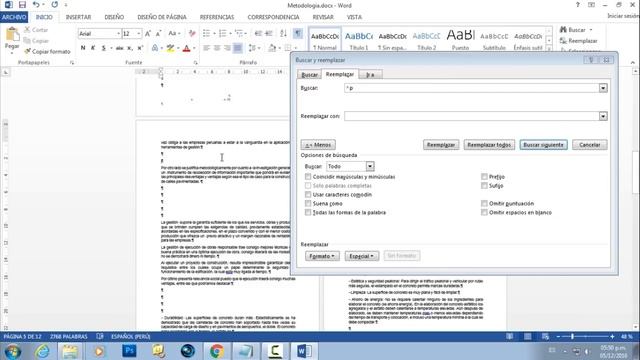Center text alignment icon

click(217, 48)
